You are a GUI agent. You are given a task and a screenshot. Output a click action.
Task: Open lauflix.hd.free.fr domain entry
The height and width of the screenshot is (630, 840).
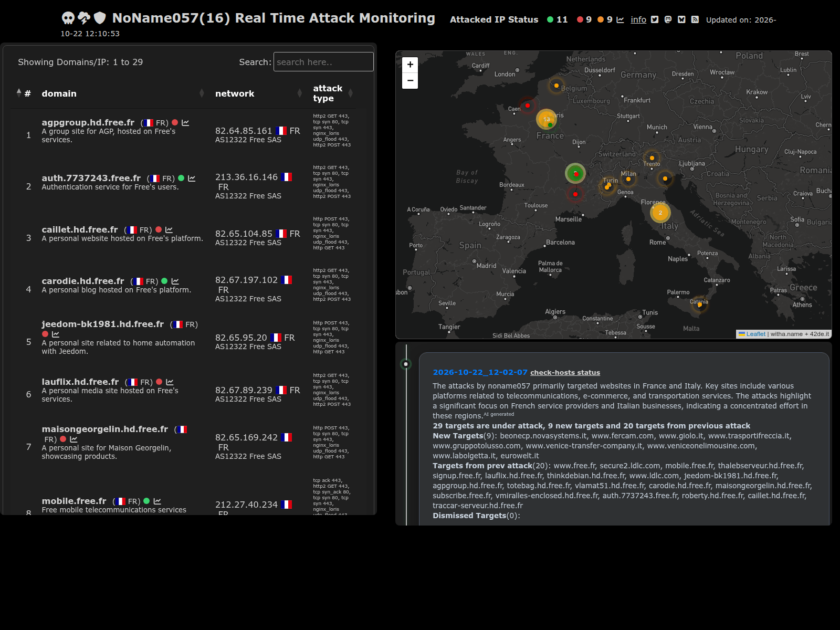pos(80,382)
